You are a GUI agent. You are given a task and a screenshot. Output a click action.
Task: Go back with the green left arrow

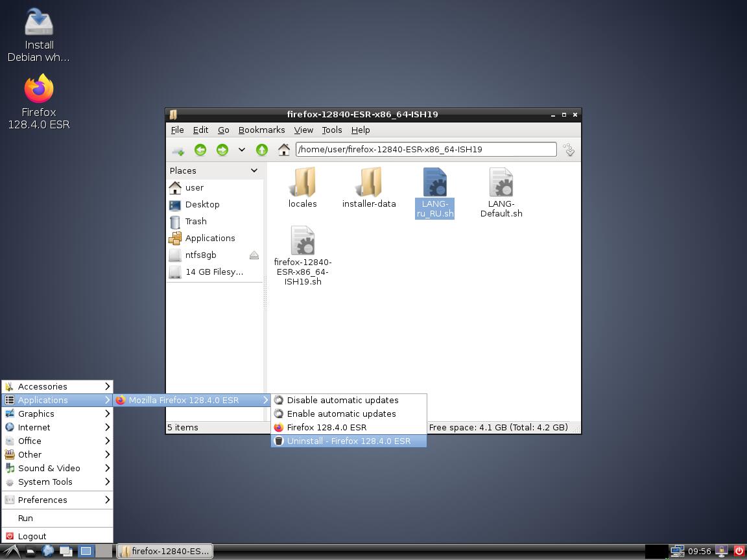click(x=200, y=150)
